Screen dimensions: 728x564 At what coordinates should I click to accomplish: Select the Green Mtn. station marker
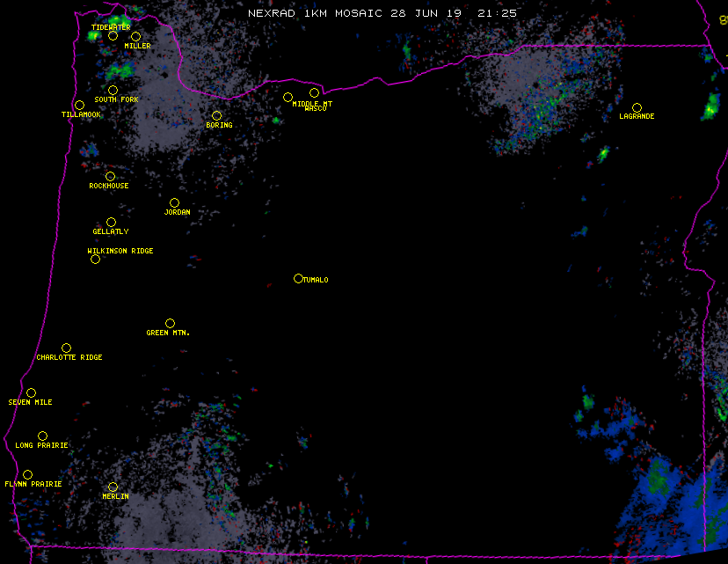pos(170,323)
